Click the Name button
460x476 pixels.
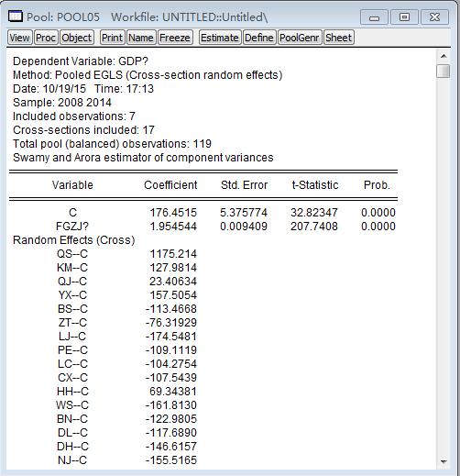pos(141,38)
